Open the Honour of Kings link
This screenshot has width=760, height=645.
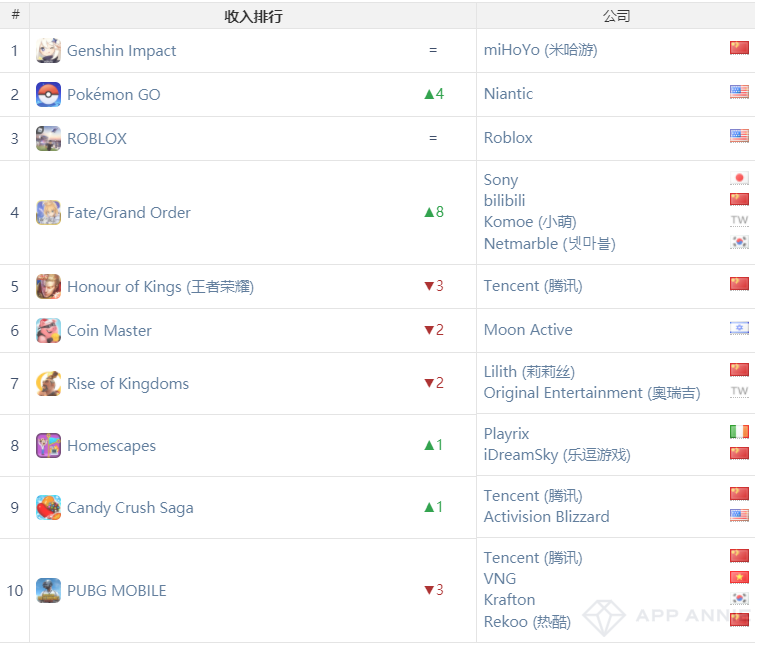coord(160,287)
